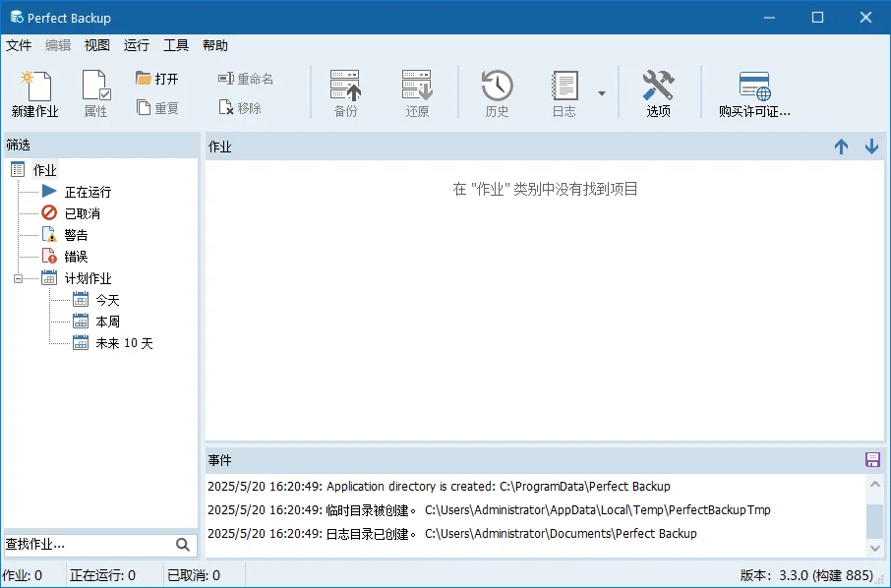Start 备份 (Backup) from toolbar
Image resolution: width=891 pixels, height=588 pixels.
345,94
